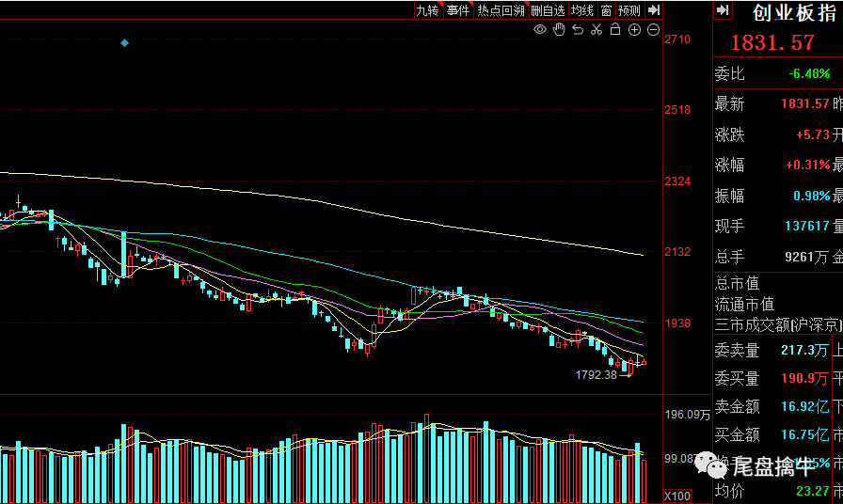The image size is (843, 504).
Task: Click the 窗 window button
Action: [606, 10]
